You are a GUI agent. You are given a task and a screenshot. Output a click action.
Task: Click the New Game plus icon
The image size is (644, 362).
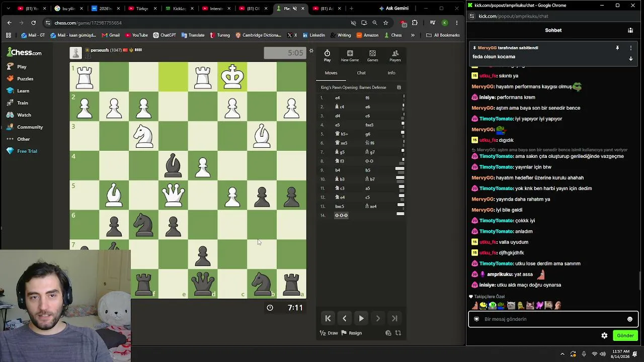click(x=350, y=53)
